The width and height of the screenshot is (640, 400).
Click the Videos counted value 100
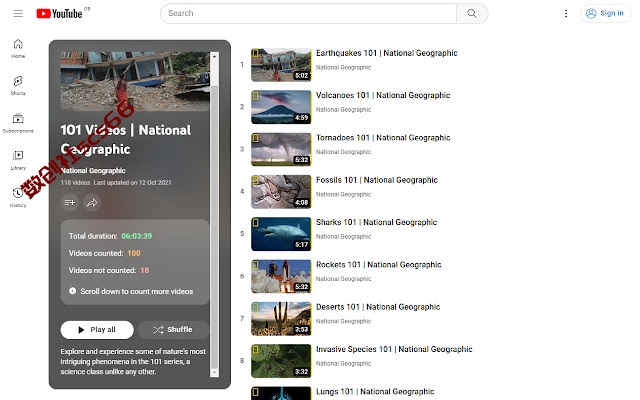pos(134,253)
